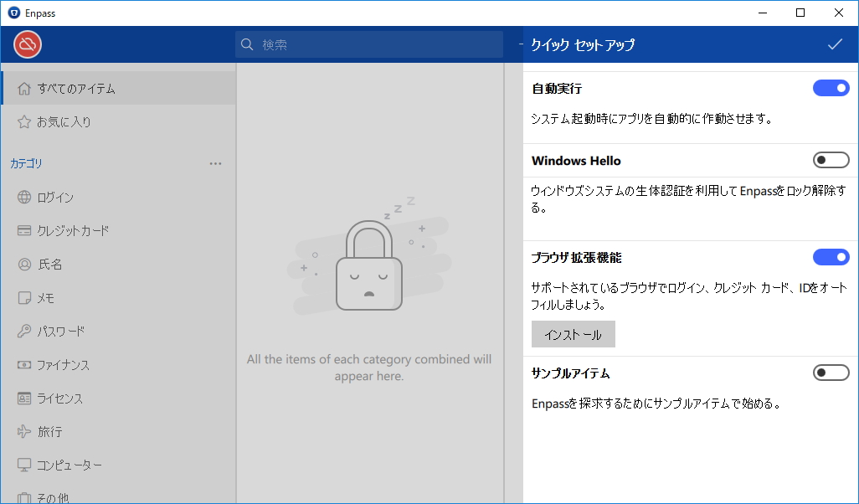This screenshot has height=504, width=859.
Task: Click inside the 検索 search field
Action: click(368, 43)
